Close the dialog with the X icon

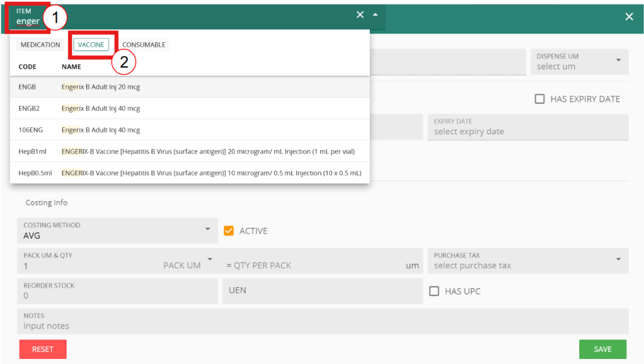(629, 17)
